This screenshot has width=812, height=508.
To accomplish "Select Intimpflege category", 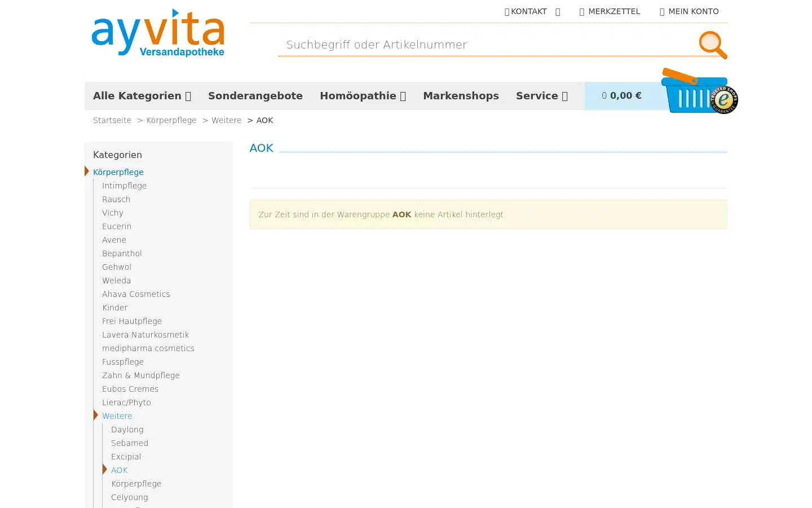I will (124, 186).
